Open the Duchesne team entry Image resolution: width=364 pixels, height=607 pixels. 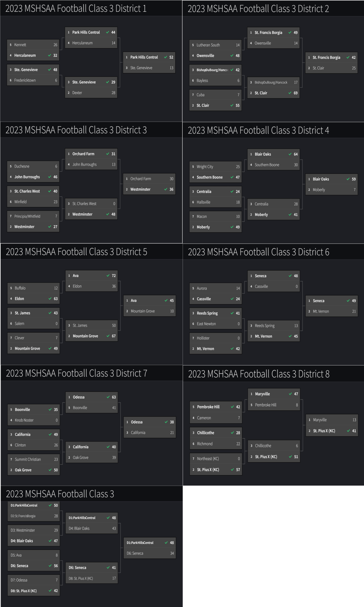(x=33, y=166)
